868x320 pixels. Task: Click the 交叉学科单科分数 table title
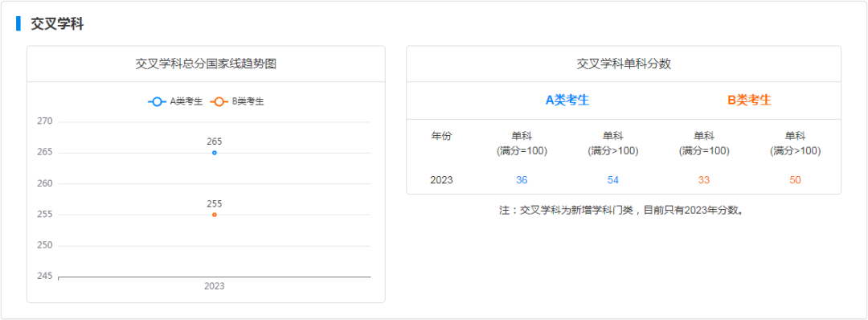624,64
